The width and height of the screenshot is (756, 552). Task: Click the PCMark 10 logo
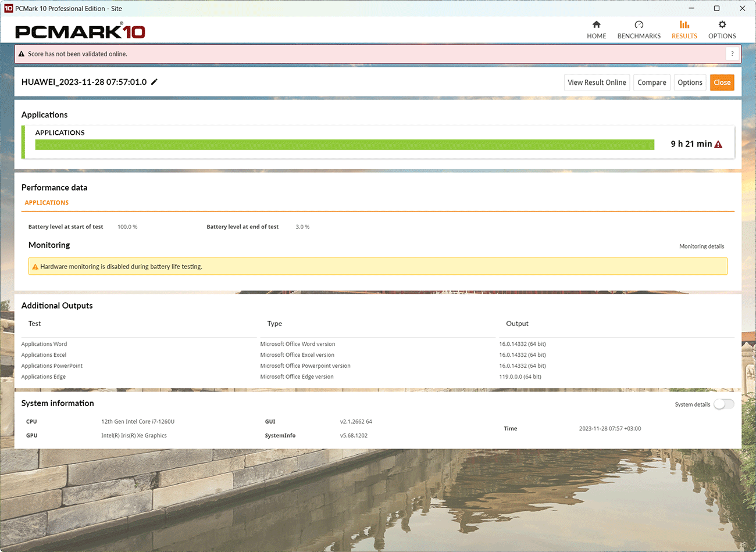[x=80, y=31]
